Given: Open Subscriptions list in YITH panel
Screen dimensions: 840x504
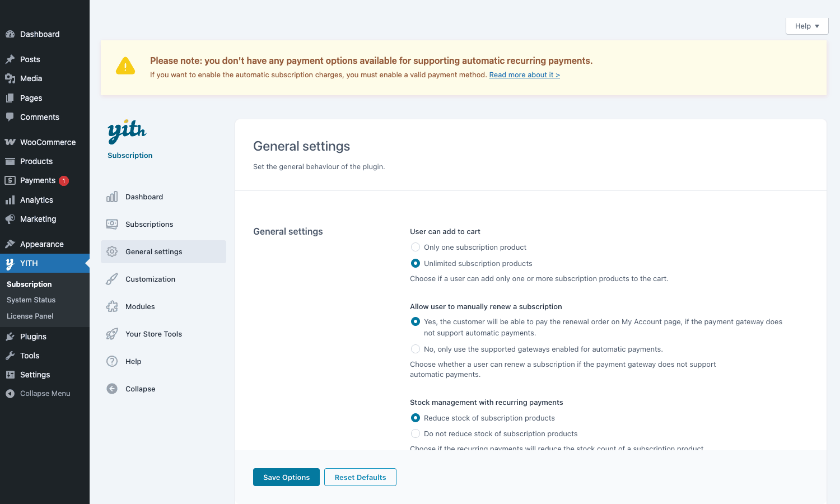Looking at the screenshot, I should 164,224.
